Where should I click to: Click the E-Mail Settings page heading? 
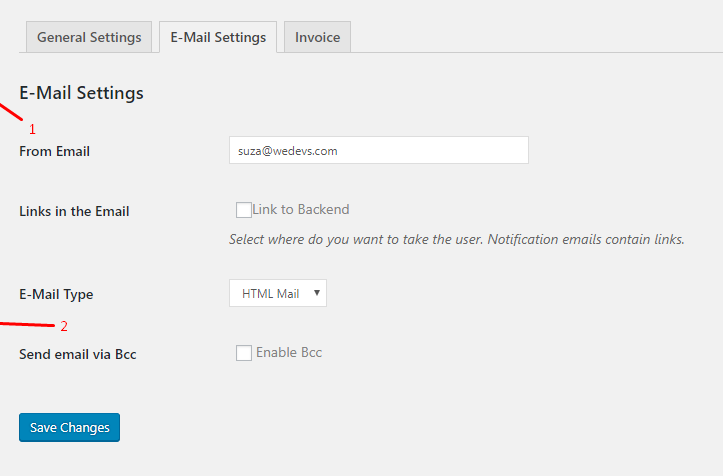(x=81, y=93)
